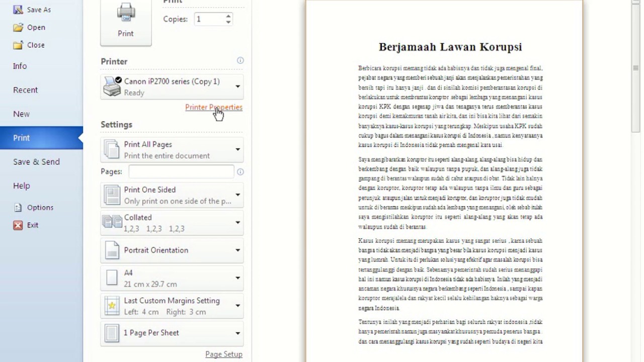Click the Save As icon
644x362 pixels.
pos(18,10)
